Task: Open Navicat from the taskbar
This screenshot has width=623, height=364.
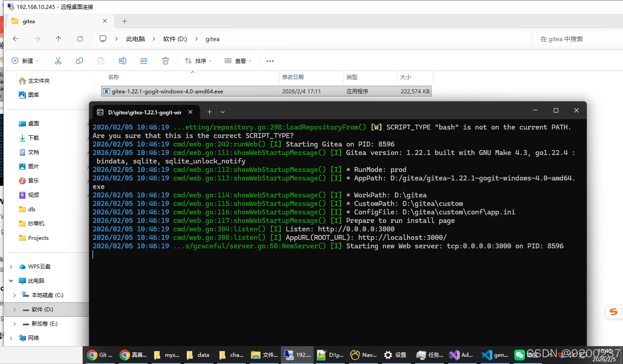Action: (x=363, y=355)
